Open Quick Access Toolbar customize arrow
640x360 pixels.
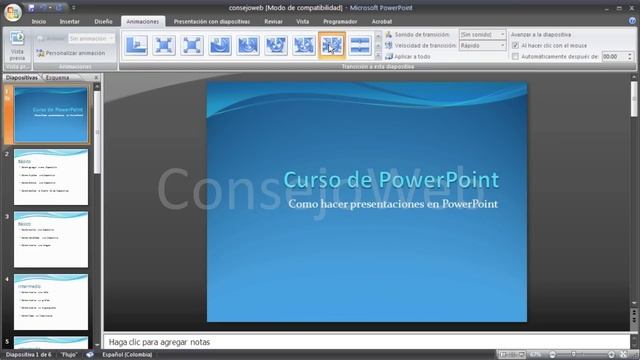point(73,8)
